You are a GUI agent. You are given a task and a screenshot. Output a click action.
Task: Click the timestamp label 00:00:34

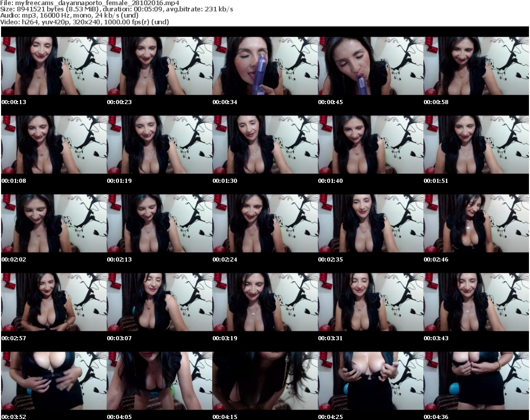point(225,102)
